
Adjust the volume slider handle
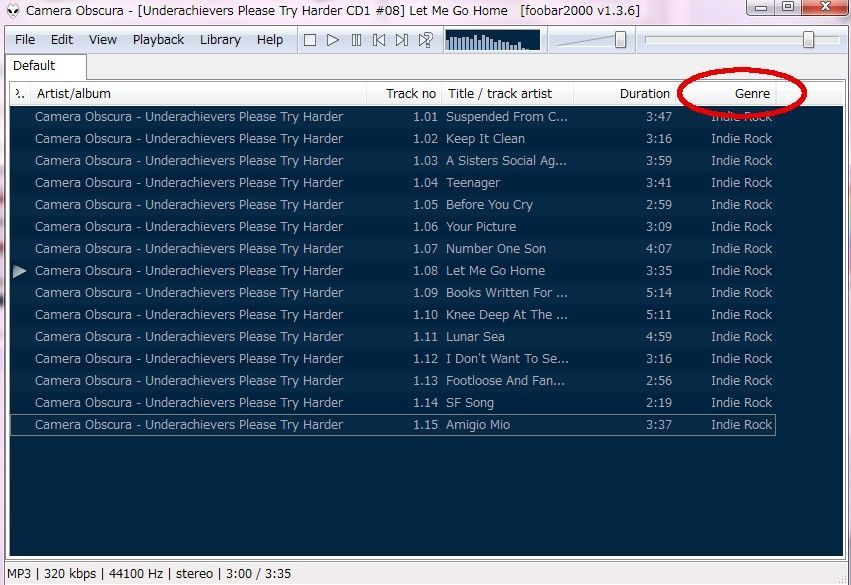click(x=620, y=40)
